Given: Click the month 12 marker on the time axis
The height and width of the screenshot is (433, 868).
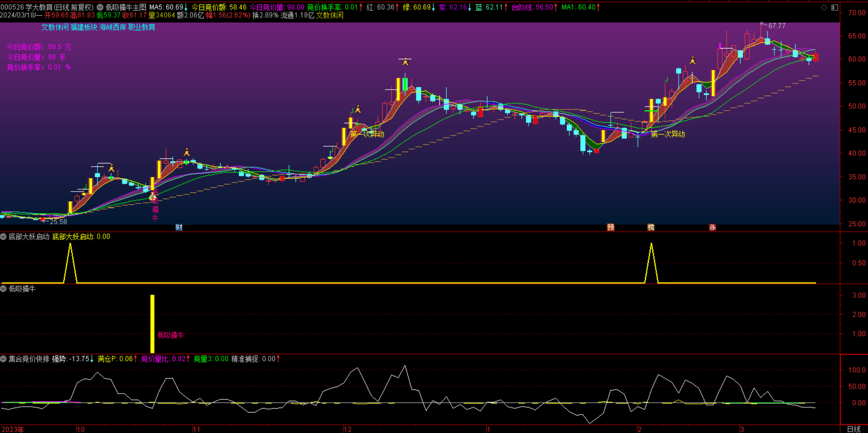Looking at the screenshot, I should (x=347, y=429).
